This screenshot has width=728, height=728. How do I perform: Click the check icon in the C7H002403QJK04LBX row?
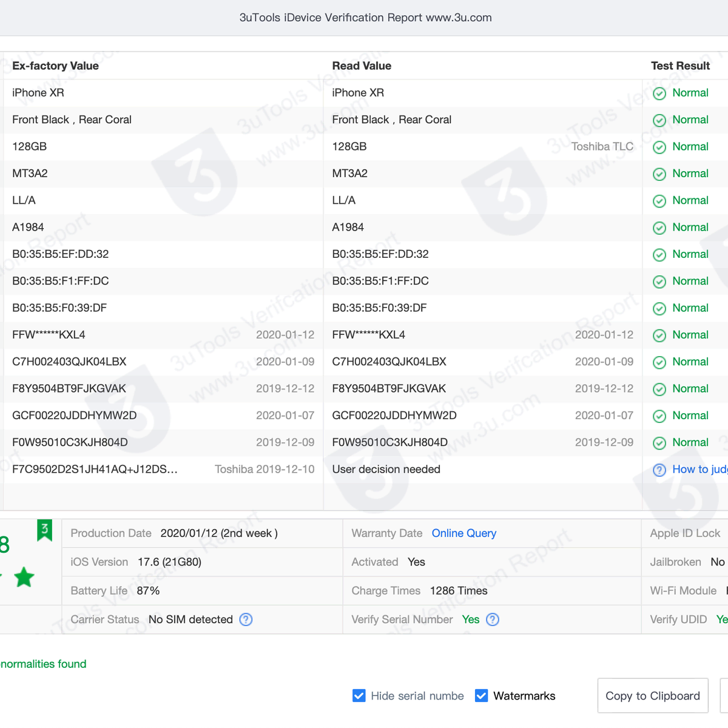pos(659,362)
